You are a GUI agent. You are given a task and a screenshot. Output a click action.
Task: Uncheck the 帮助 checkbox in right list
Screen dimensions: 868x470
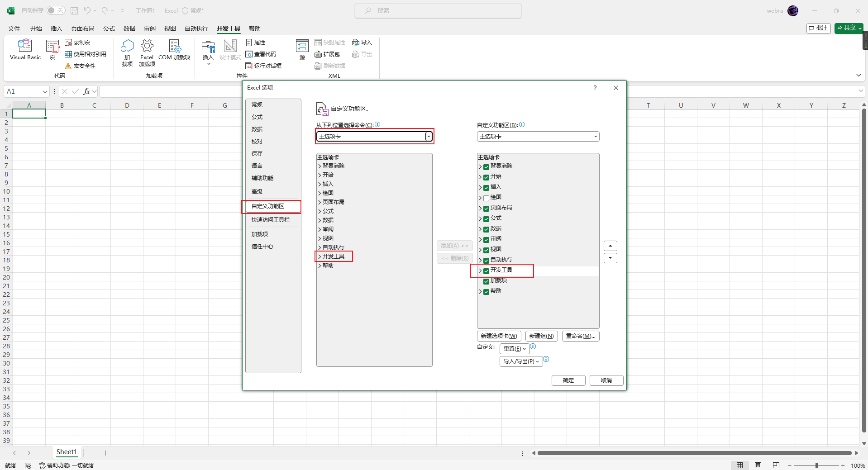486,292
